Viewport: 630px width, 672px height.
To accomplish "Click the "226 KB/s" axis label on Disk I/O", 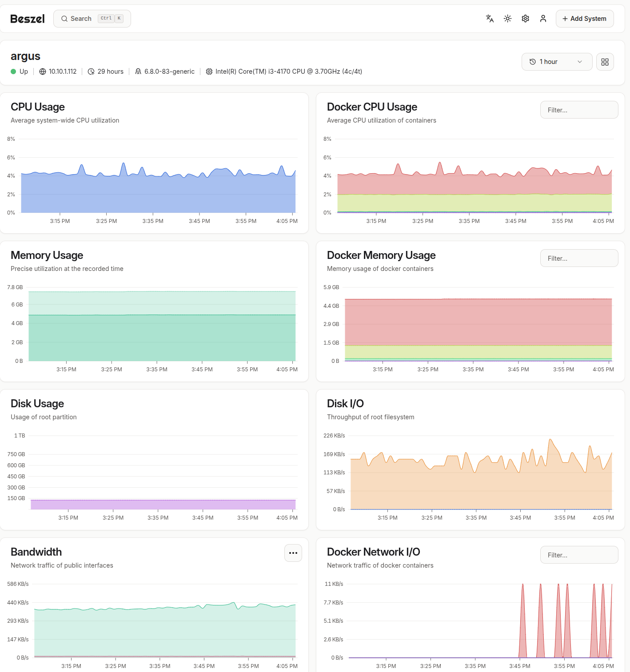I will pyautogui.click(x=334, y=436).
